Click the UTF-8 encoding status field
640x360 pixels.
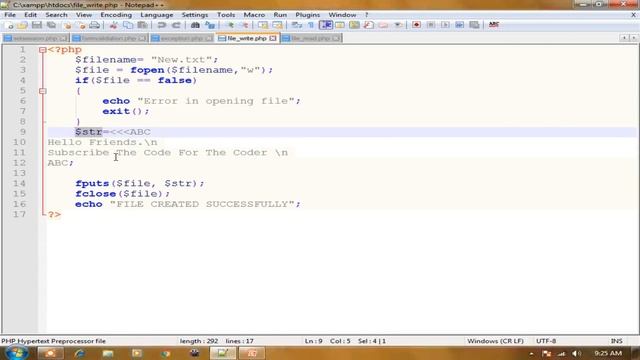[546, 341]
